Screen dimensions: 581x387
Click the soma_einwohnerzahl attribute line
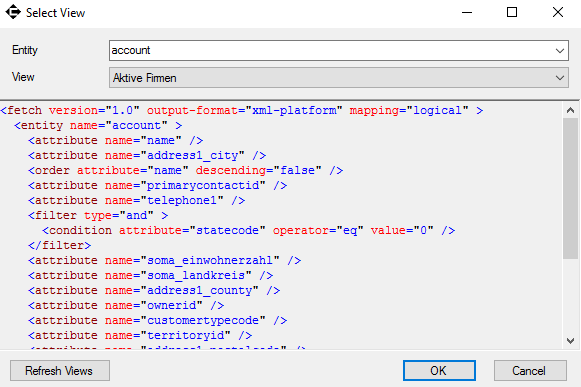(165, 261)
